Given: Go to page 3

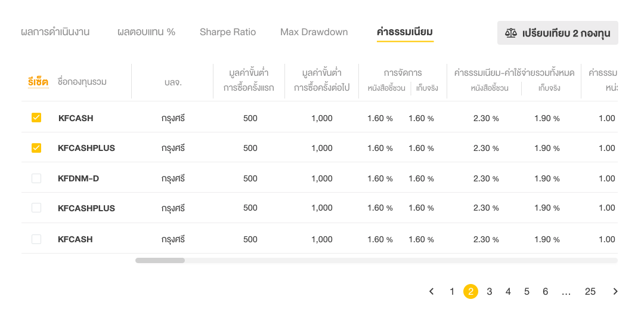Looking at the screenshot, I should click(490, 291).
